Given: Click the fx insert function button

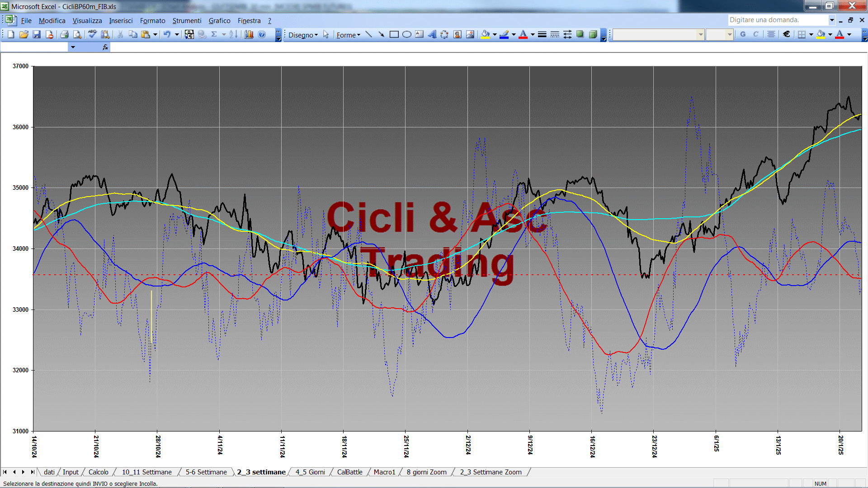Looking at the screenshot, I should 105,47.
